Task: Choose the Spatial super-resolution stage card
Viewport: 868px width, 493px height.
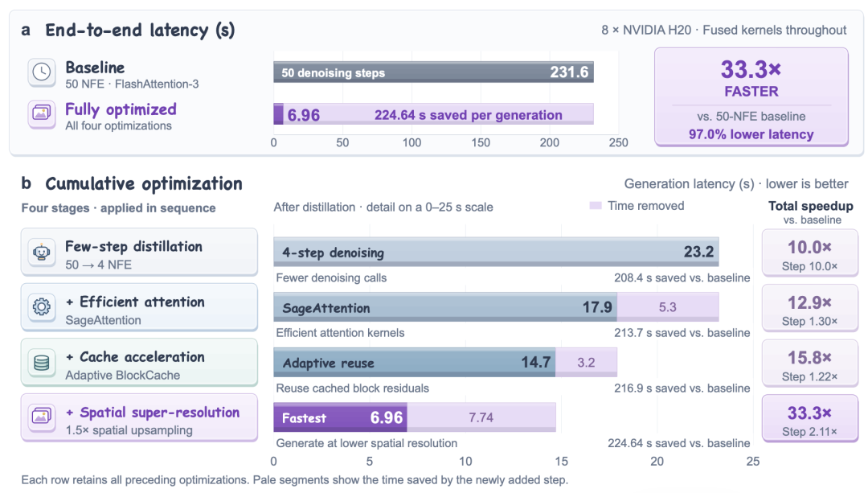Action: [x=140, y=417]
